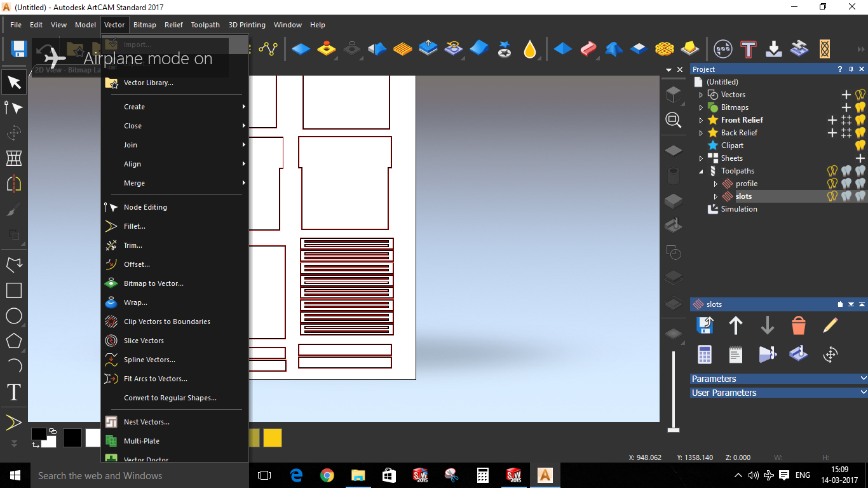Viewport: 868px width, 488px height.
Task: Toggle the light bulb in Vectors row
Action: tap(860, 95)
